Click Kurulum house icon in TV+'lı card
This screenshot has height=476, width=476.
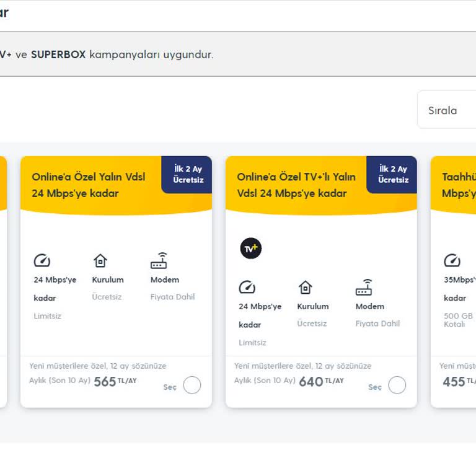305,288
